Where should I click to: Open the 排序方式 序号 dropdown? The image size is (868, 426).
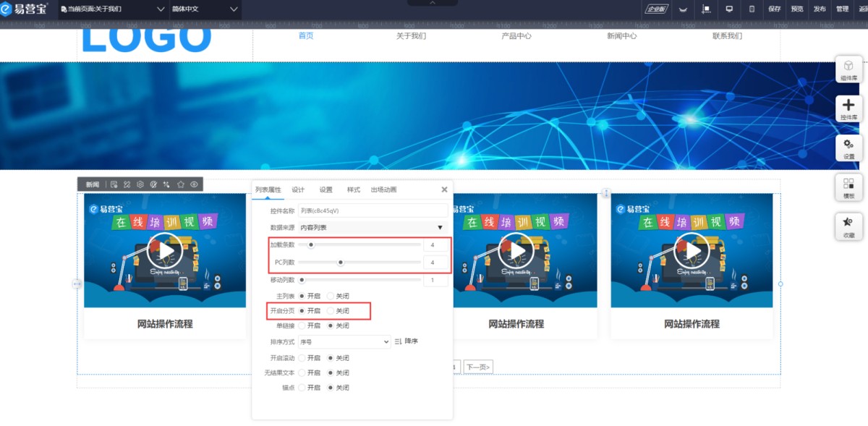click(344, 341)
